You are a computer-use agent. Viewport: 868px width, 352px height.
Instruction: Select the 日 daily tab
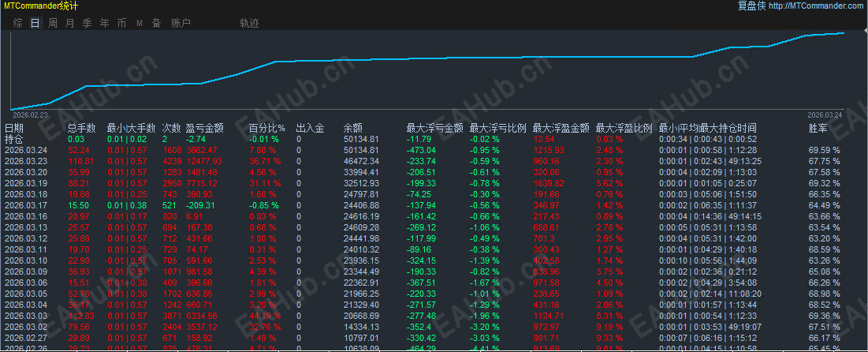35,23
